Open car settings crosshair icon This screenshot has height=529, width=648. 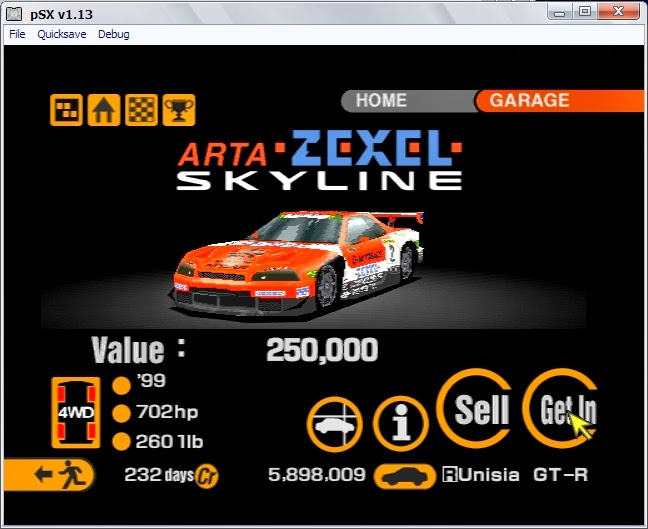pyautogui.click(x=334, y=424)
